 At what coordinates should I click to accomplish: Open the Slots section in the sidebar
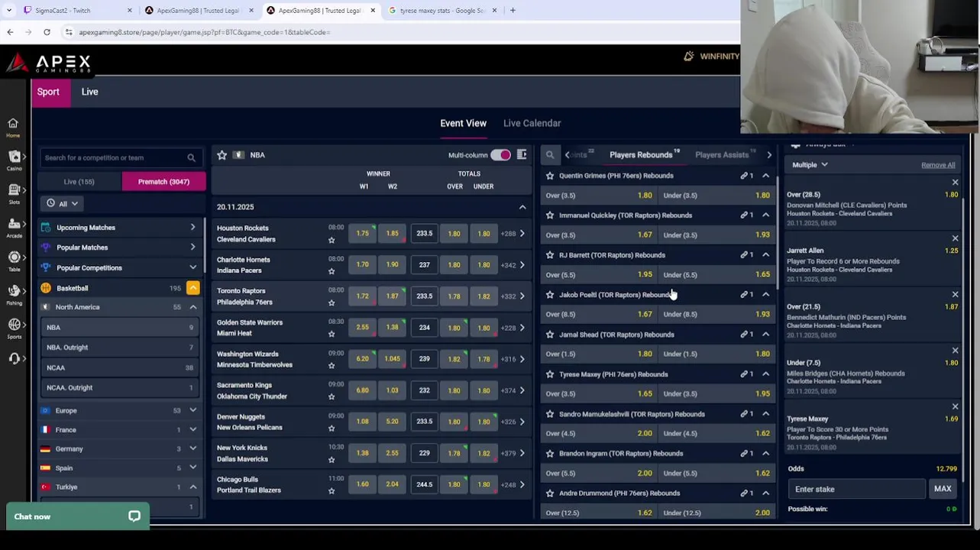[x=13, y=194]
